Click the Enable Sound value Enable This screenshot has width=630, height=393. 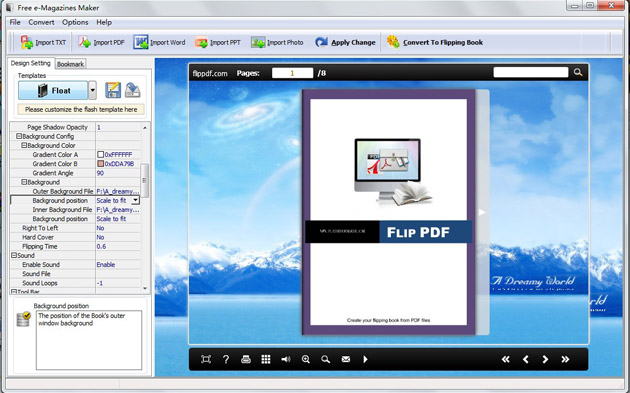coord(106,264)
